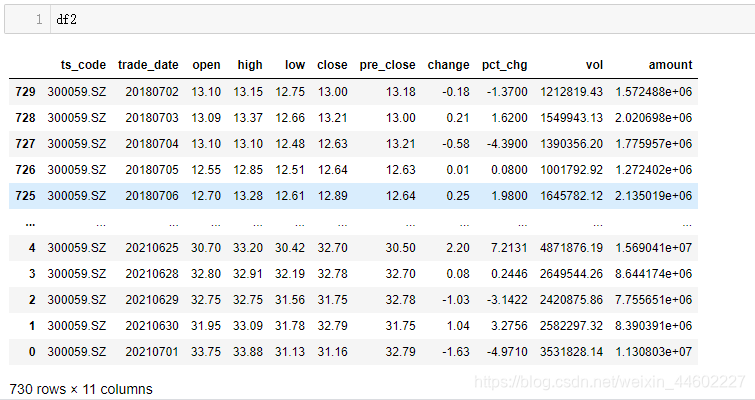The image size is (755, 400).
Task: Select row index 727
Action: click(25, 143)
